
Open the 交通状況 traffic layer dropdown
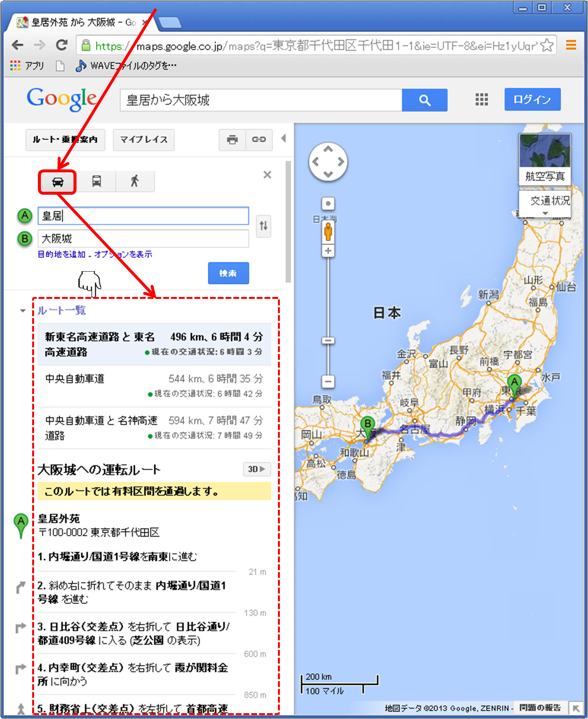point(545,203)
